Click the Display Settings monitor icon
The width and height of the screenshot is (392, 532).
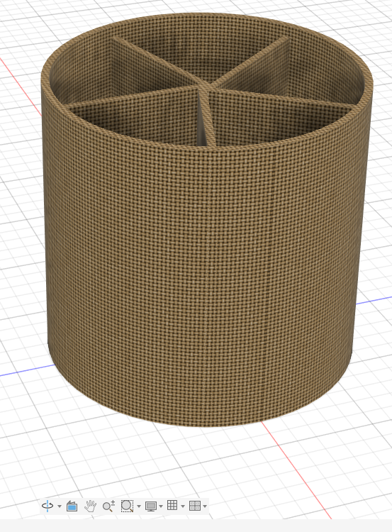pyautogui.click(x=150, y=506)
